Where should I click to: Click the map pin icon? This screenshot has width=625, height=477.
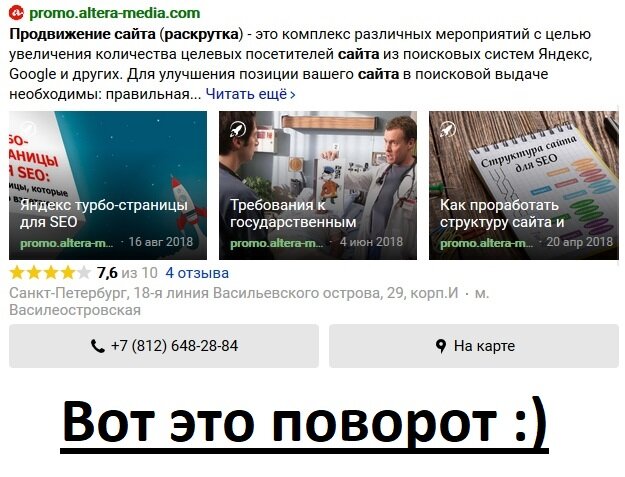tap(441, 346)
